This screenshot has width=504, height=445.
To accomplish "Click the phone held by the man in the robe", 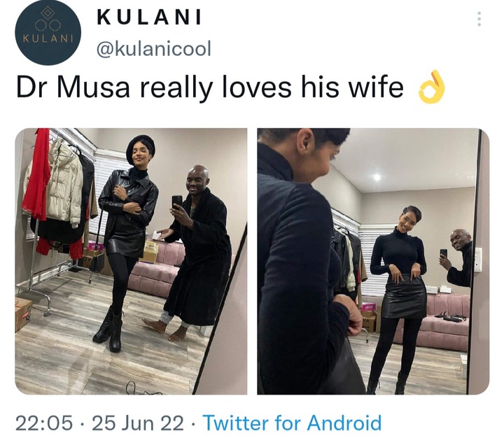I will click(x=177, y=202).
